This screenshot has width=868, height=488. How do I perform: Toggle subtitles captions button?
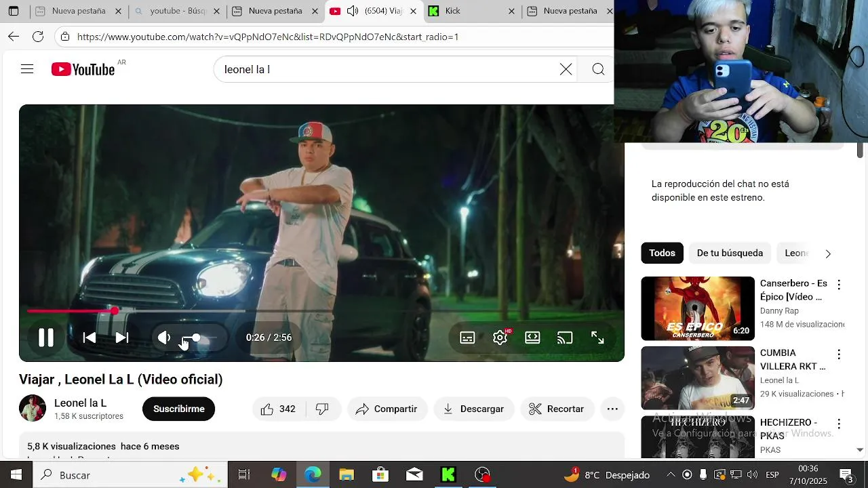pos(467,338)
